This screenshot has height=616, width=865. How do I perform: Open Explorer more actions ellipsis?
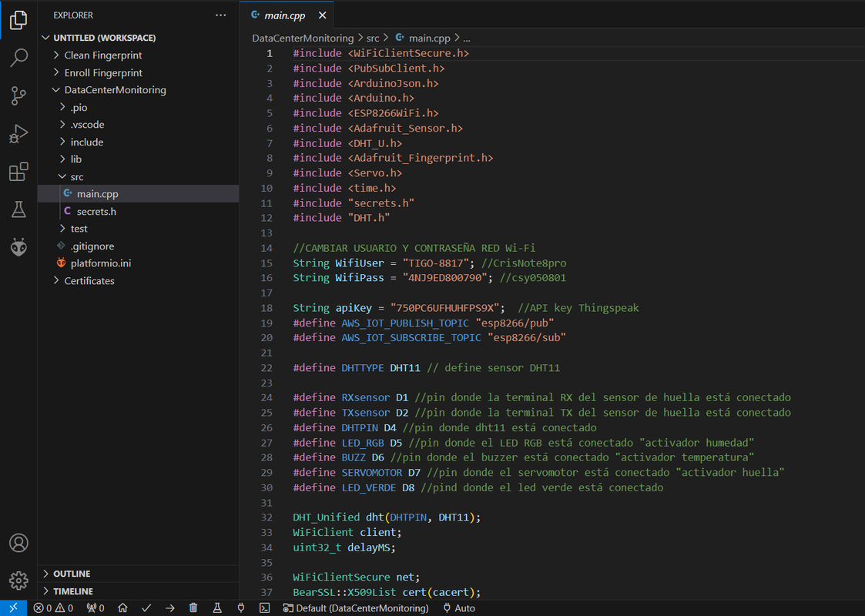pos(220,15)
